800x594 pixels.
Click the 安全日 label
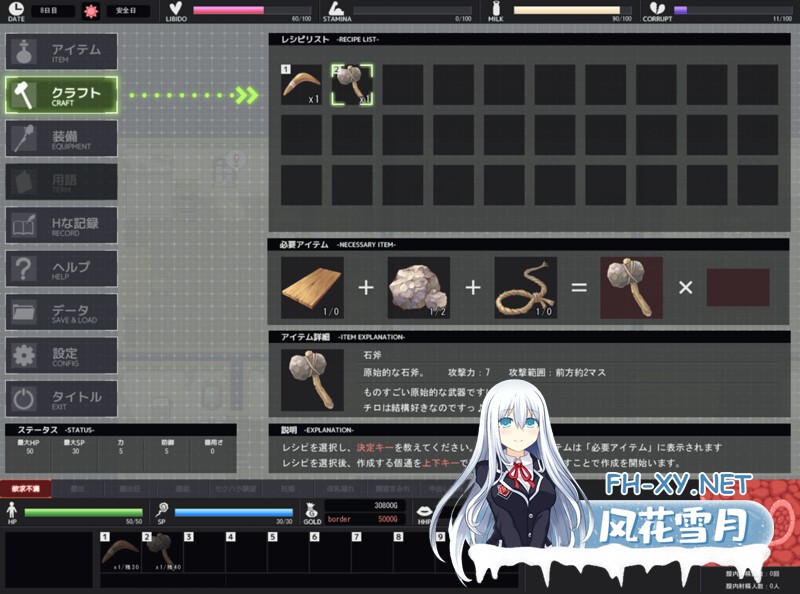[x=126, y=11]
